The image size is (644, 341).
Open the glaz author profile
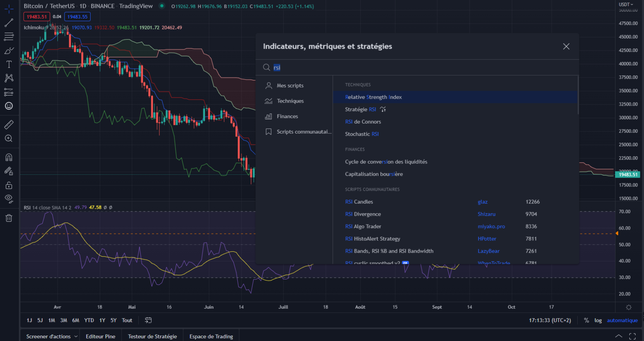(483, 201)
